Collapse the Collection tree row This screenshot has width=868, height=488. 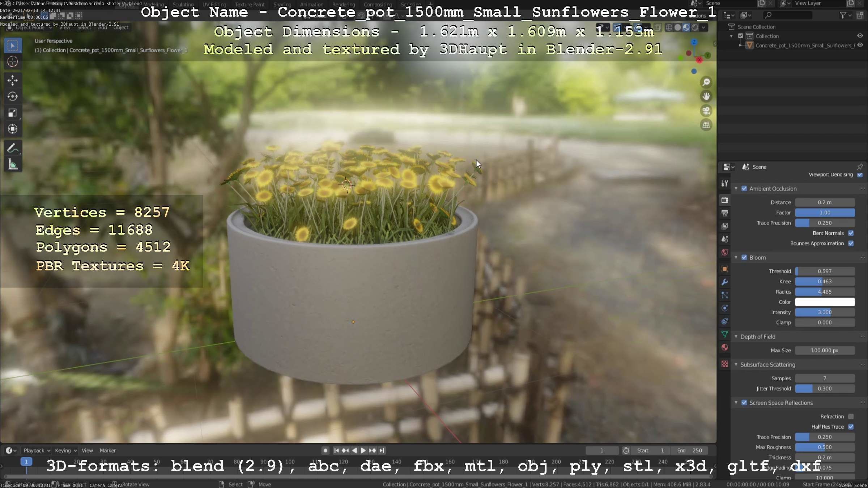[x=732, y=36]
